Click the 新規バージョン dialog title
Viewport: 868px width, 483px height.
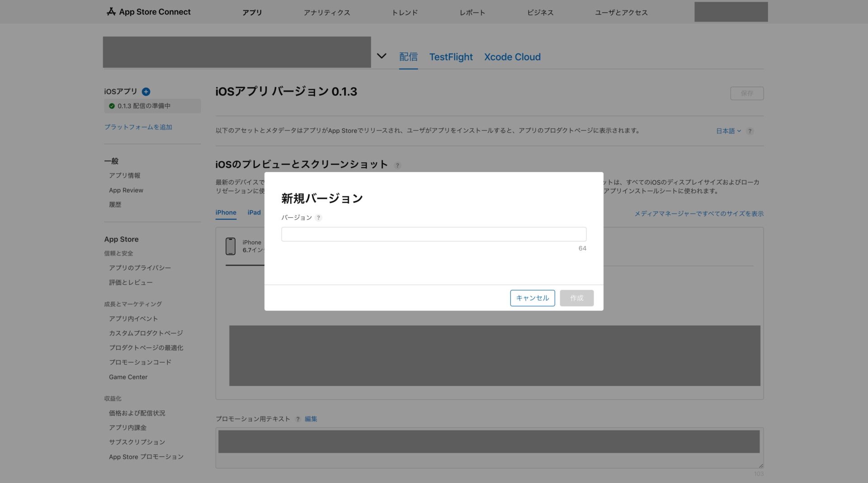tap(322, 198)
